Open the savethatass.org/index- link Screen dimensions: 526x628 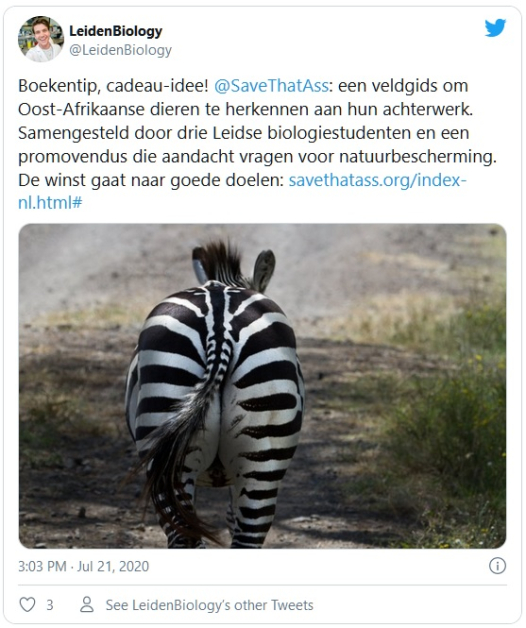click(377, 180)
